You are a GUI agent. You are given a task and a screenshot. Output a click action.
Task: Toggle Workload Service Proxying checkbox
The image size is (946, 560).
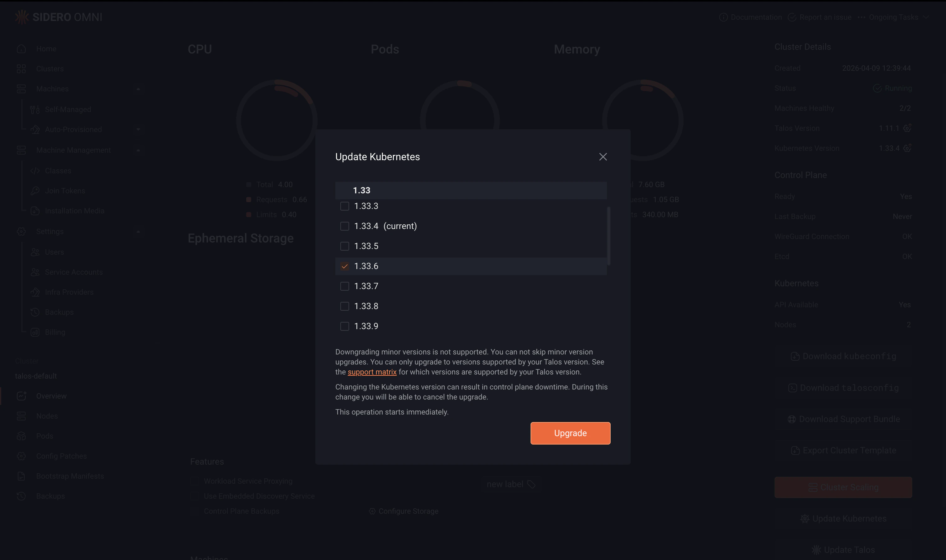[x=195, y=481]
